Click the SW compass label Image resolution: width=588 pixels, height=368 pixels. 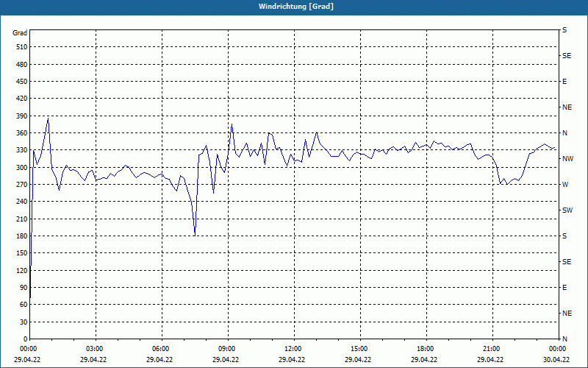click(567, 210)
